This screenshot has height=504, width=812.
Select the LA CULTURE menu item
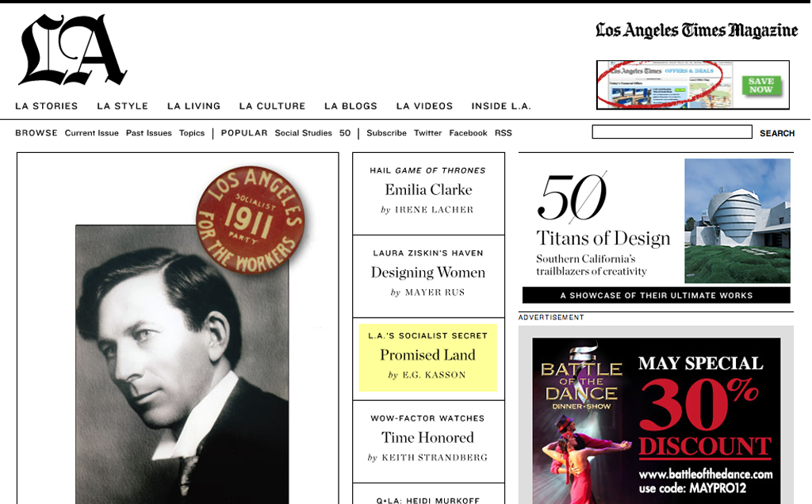pyautogui.click(x=271, y=105)
